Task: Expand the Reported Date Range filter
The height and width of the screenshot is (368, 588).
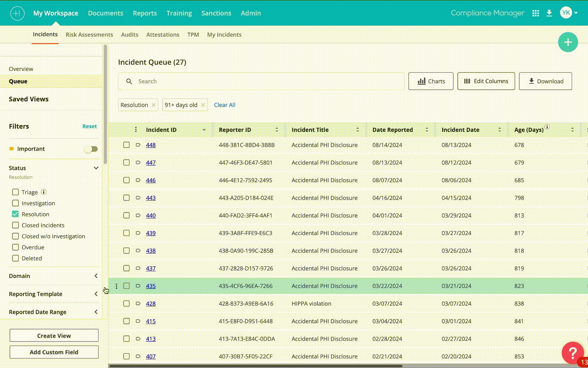Action: (x=96, y=312)
